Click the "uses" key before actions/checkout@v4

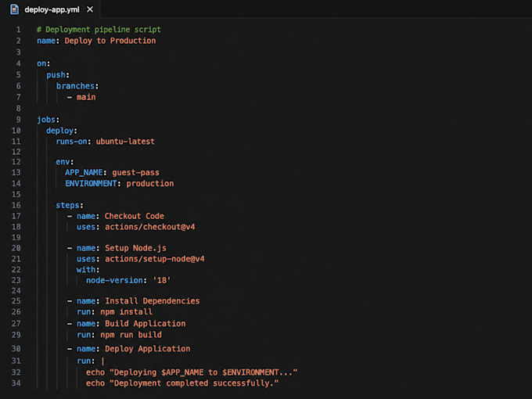click(86, 227)
